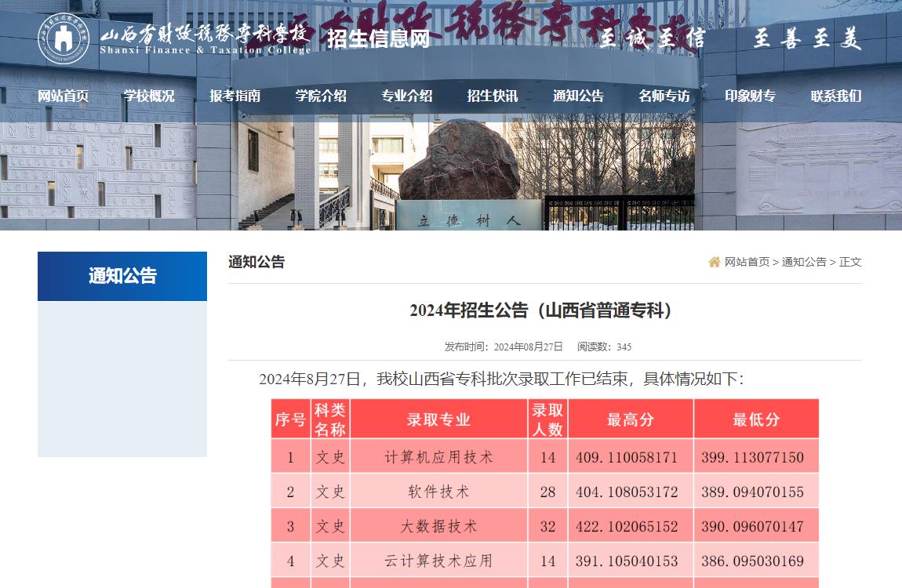This screenshot has height=588, width=902.
Task: Select the 通知公告 sidebar heading
Action: (123, 276)
